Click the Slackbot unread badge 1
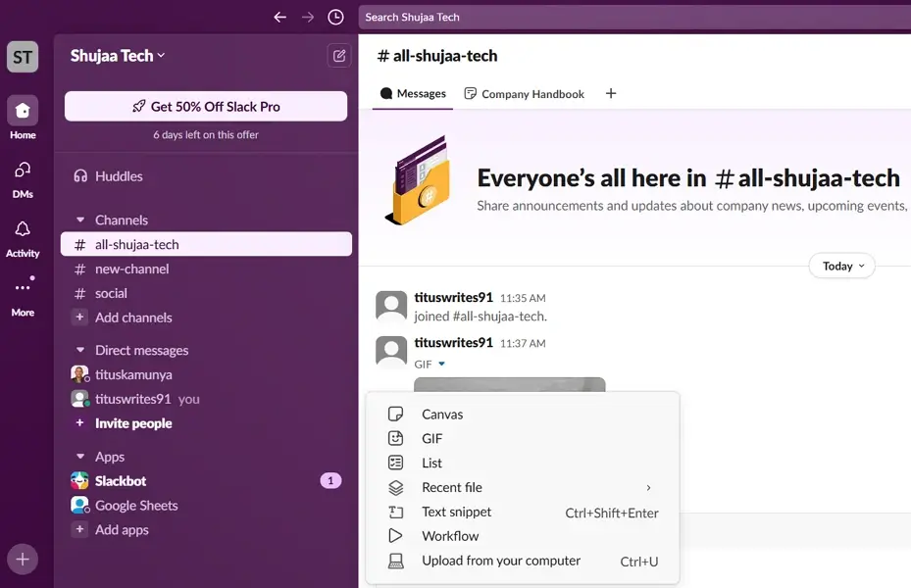This screenshot has height=588, width=911. 330,480
